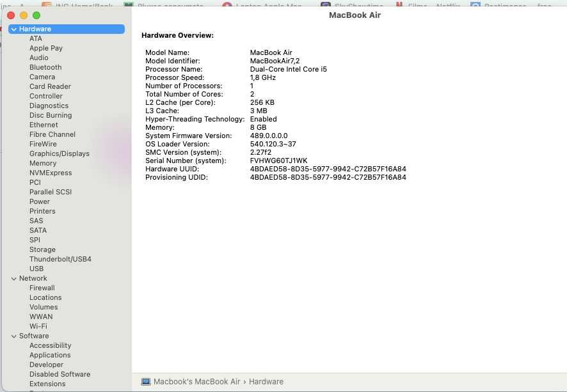Screen dimensions: 567x392
Task: Click the MacBookAir7,2 model identifier
Action: pyautogui.click(x=275, y=61)
